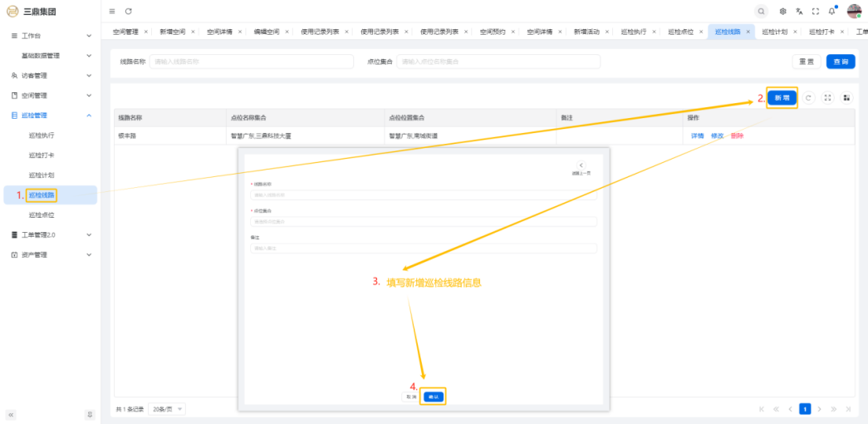The image size is (868, 424).
Task: Click the language translation icon
Action: (x=799, y=11)
